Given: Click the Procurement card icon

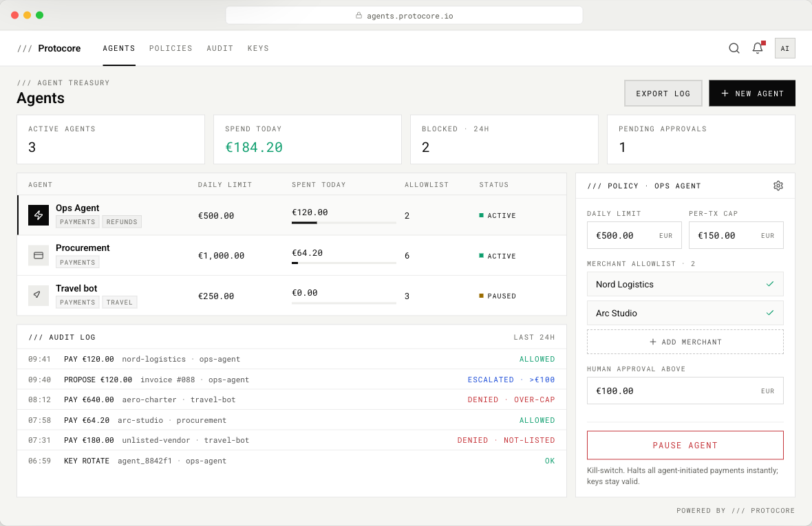Looking at the screenshot, I should tap(39, 256).
